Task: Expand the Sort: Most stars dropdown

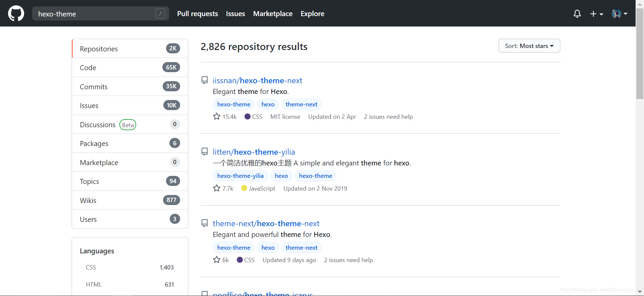Action: (x=529, y=46)
